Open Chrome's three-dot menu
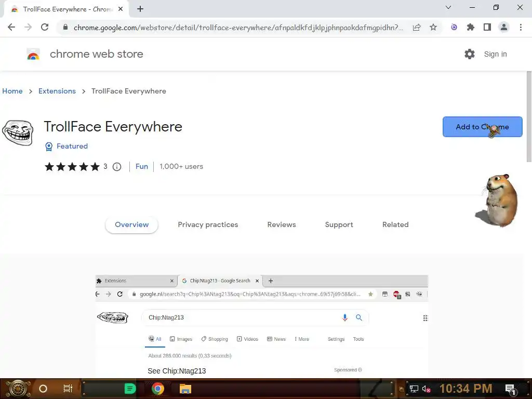 [x=521, y=27]
